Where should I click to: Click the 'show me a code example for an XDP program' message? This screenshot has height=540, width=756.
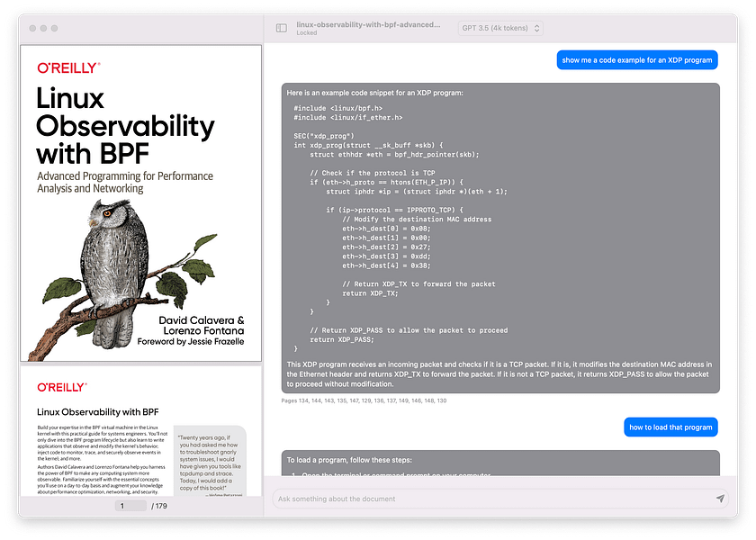pos(637,60)
